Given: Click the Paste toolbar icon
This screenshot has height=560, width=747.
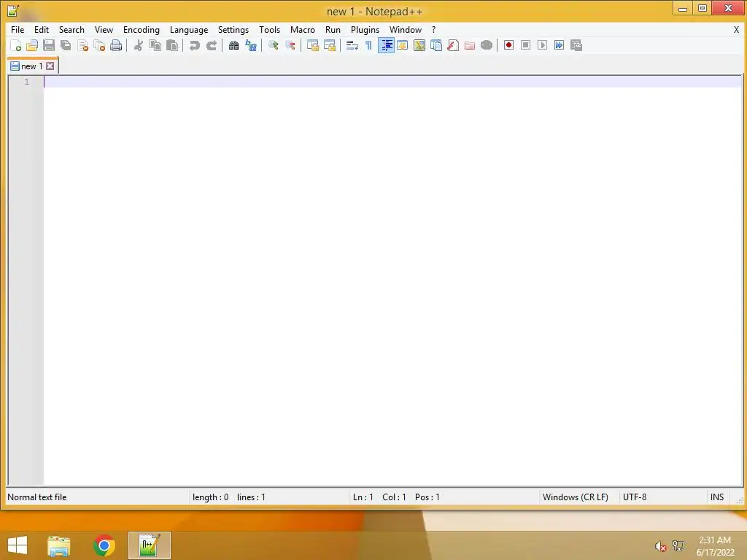Looking at the screenshot, I should 172,45.
